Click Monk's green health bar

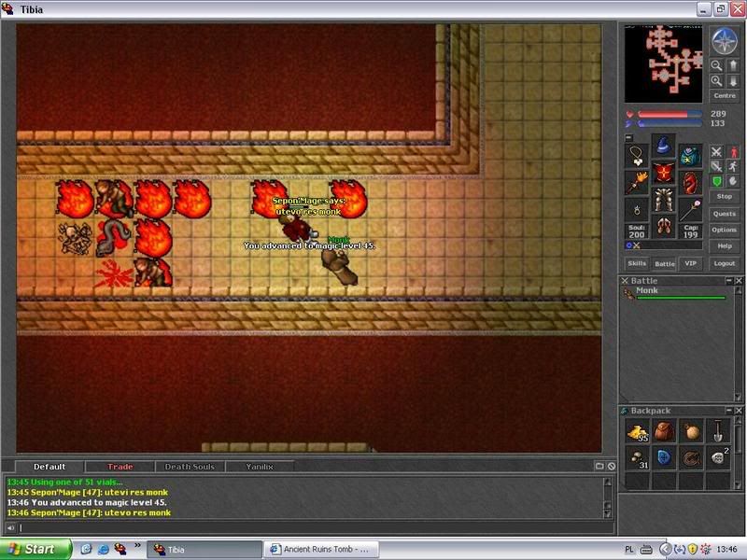(x=681, y=298)
